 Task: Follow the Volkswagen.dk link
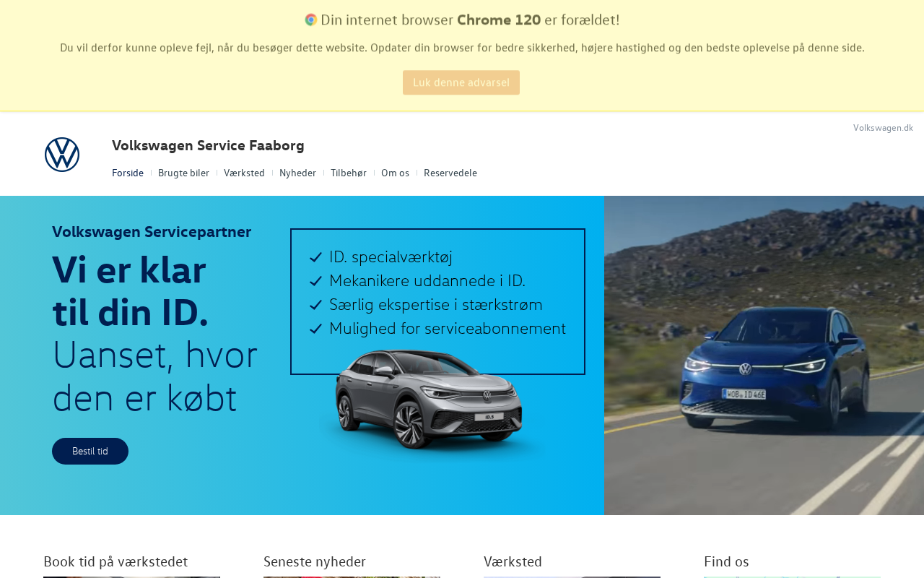tap(883, 128)
